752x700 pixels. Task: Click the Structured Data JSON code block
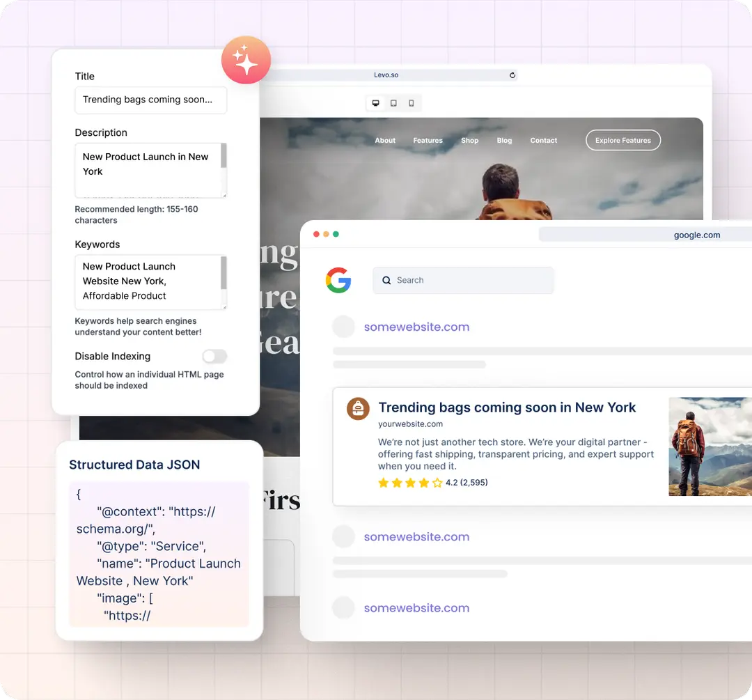coord(159,554)
